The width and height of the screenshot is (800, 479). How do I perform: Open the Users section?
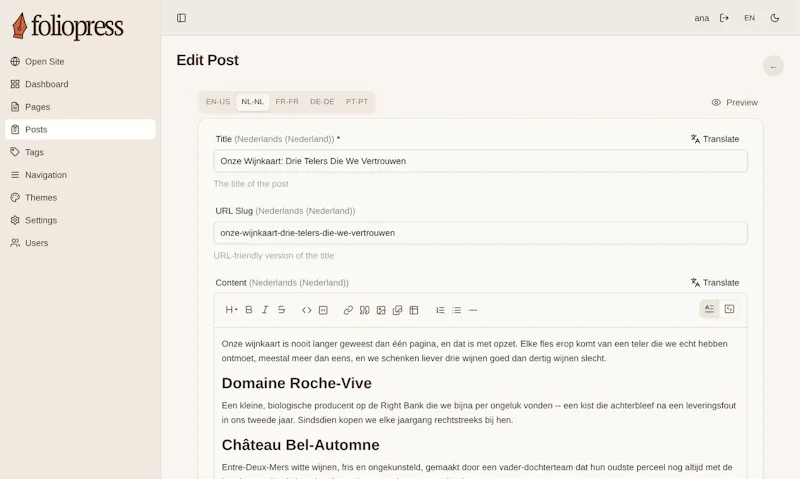[80, 243]
